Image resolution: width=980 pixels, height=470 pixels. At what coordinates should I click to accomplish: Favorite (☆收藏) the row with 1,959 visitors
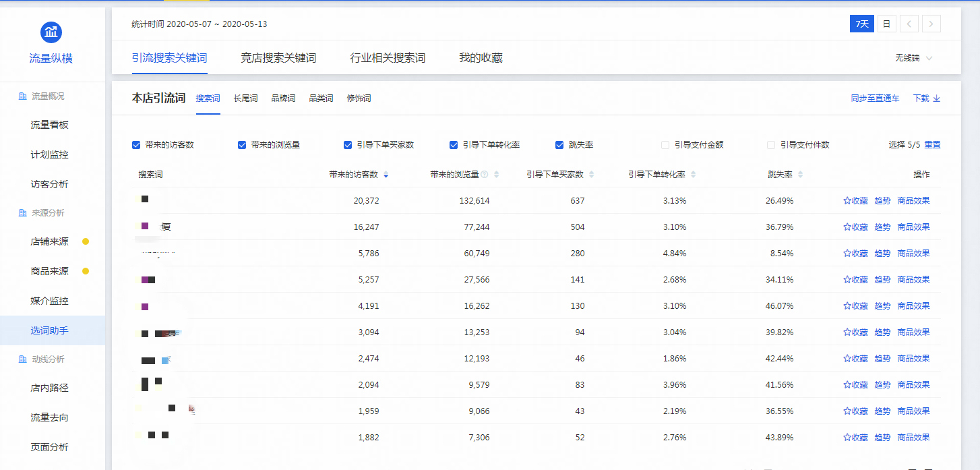(855, 411)
